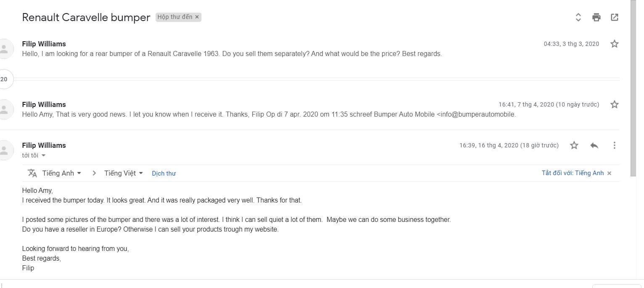The height and width of the screenshot is (288, 644).
Task: Open the collapsed 7 thg 4 message
Action: (x=268, y=114)
